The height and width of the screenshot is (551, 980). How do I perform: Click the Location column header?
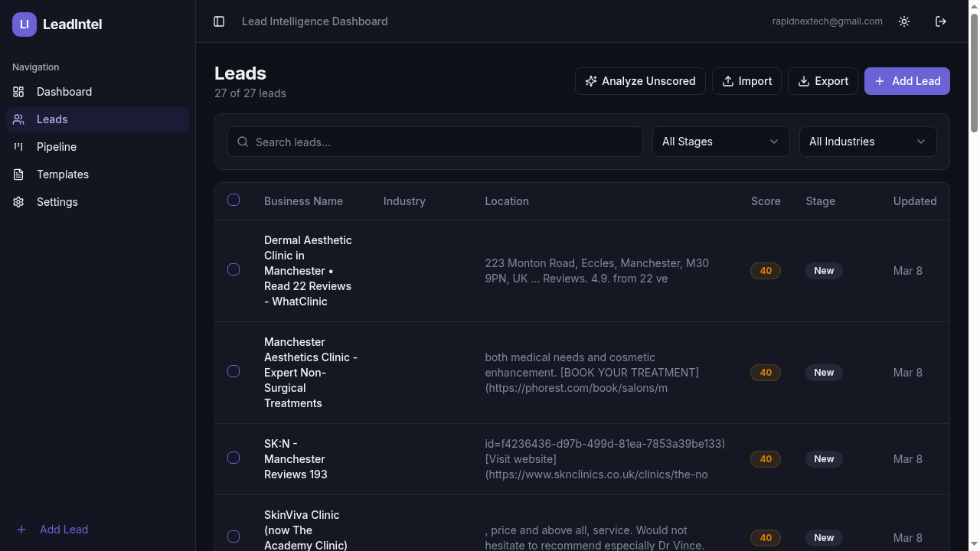coord(507,201)
